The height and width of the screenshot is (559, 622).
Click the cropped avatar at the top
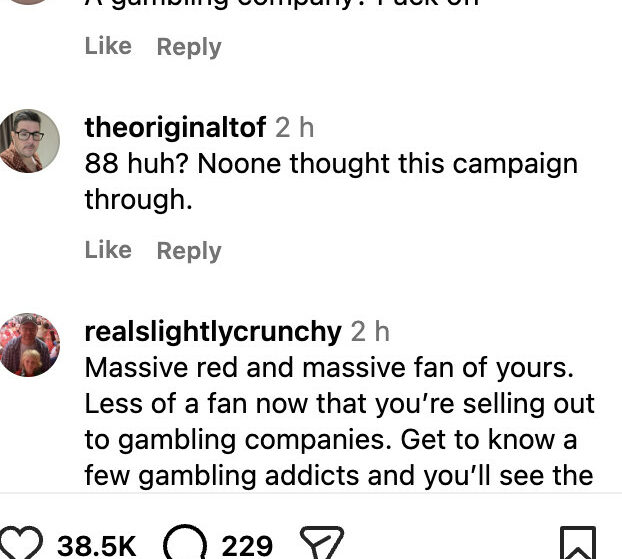pos(29,2)
